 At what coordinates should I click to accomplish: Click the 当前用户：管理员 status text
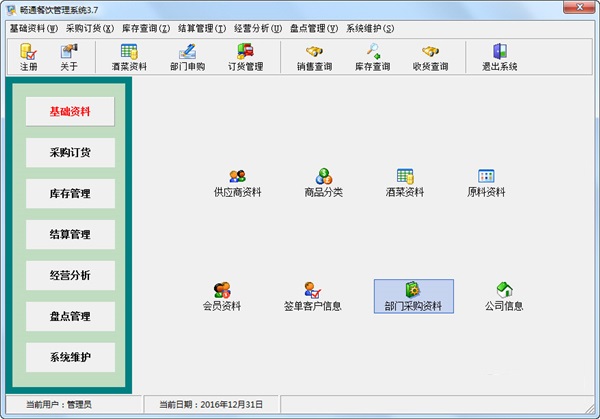[x=59, y=404]
